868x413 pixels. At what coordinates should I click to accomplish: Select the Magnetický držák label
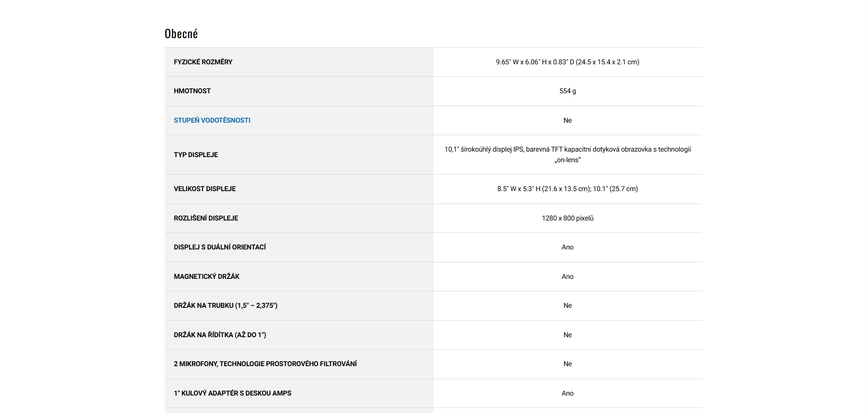point(206,277)
